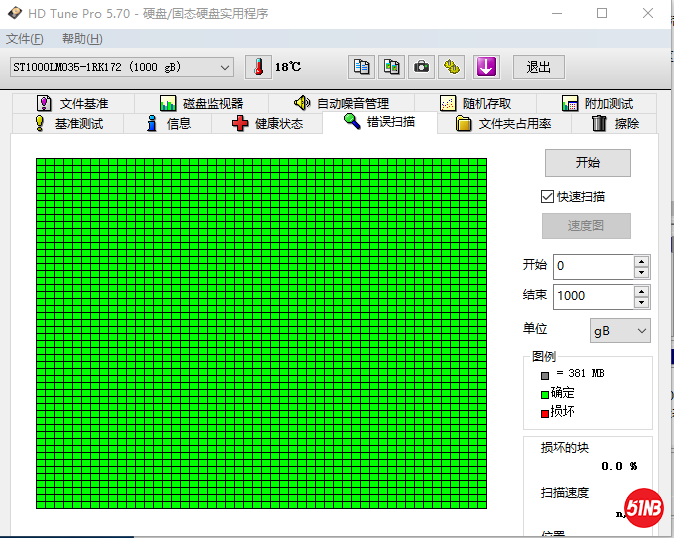The height and width of the screenshot is (538, 674).
Task: Click the 速度图 button
Action: point(586,226)
